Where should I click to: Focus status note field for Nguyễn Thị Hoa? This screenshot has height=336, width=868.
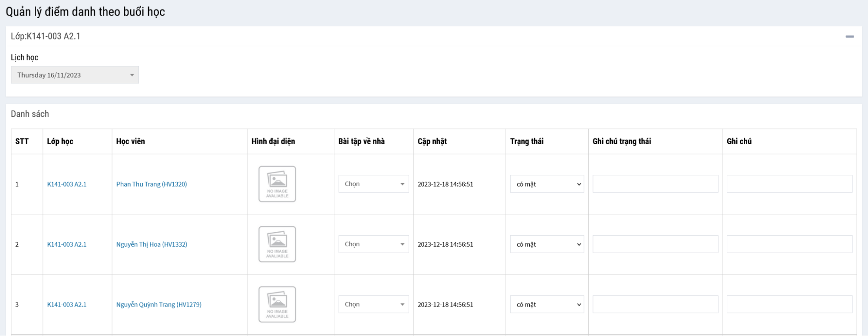[655, 244]
